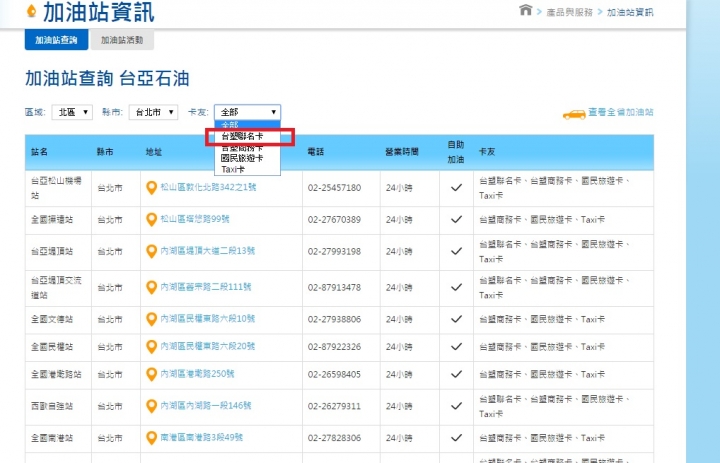
Task: Click phone number 02-26279311
Action: (334, 407)
